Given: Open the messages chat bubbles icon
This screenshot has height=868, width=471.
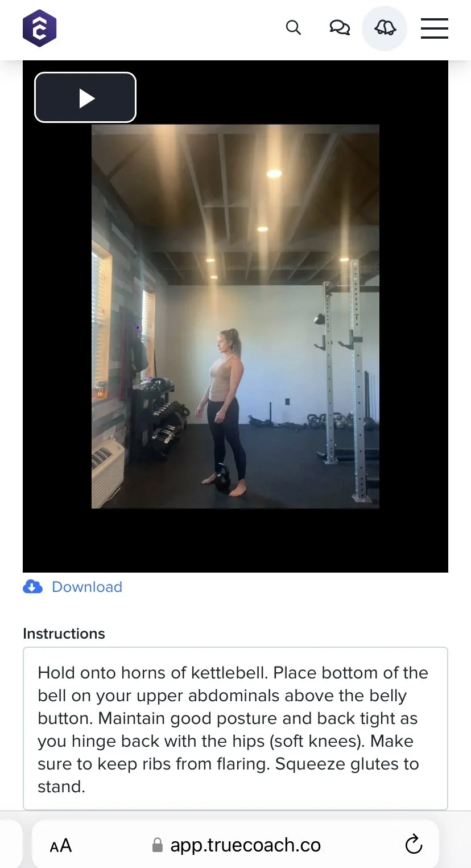Looking at the screenshot, I should pos(340,27).
